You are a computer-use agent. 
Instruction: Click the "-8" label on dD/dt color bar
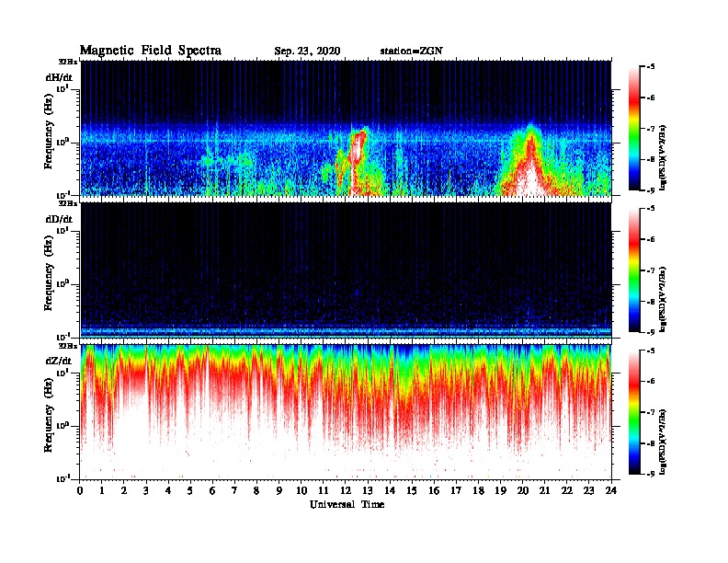pos(651,302)
